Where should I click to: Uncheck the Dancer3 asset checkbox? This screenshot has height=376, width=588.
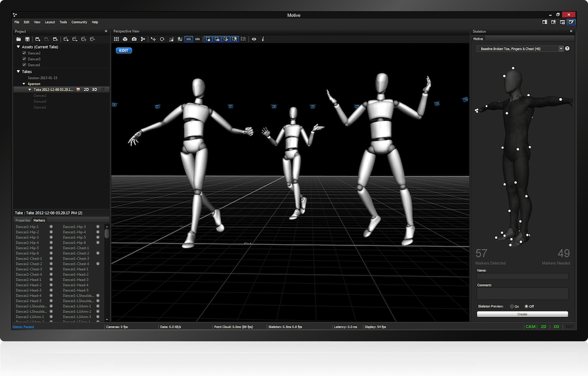[24, 59]
